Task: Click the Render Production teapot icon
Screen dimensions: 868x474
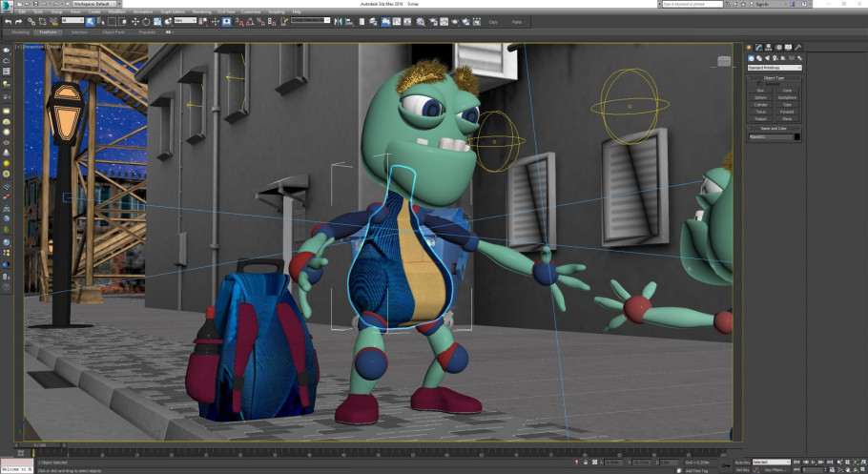Action: [454, 22]
